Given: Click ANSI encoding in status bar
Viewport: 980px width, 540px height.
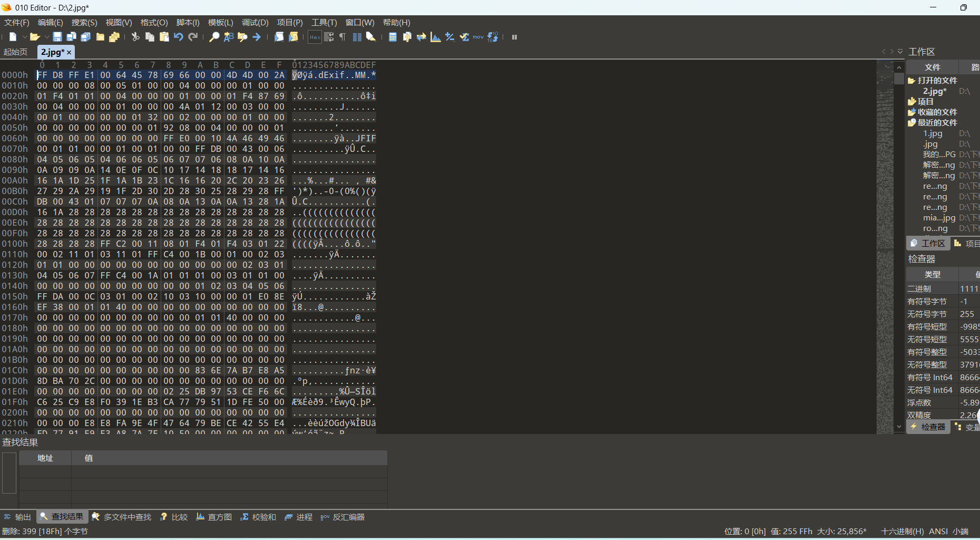Looking at the screenshot, I should 938,531.
